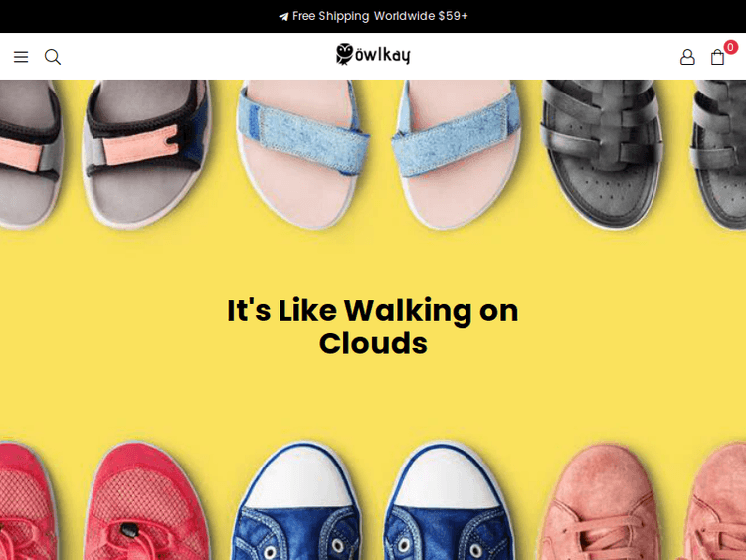Screen dimensions: 746x560
Task: Click the It's Like Walking on Clouds headline
Action: 373,327
